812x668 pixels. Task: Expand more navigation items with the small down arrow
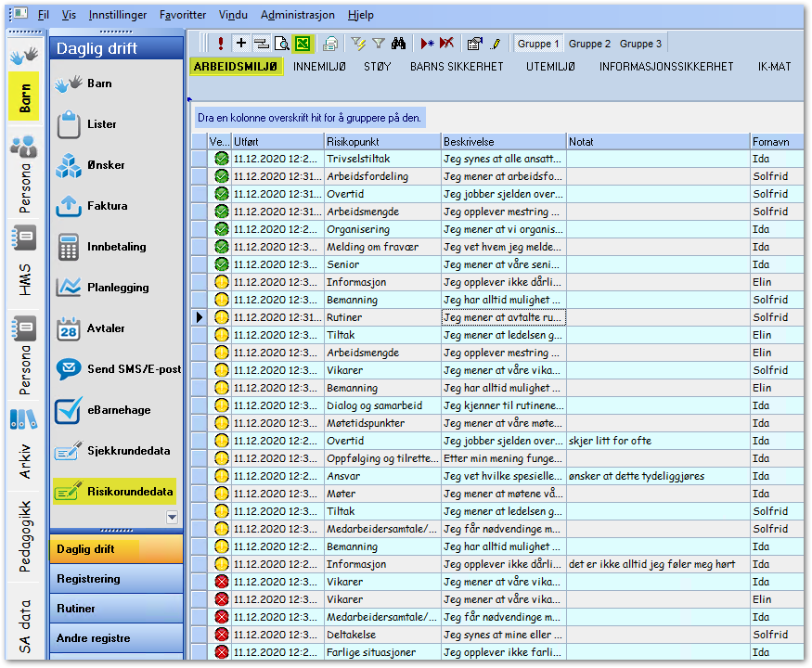172,517
